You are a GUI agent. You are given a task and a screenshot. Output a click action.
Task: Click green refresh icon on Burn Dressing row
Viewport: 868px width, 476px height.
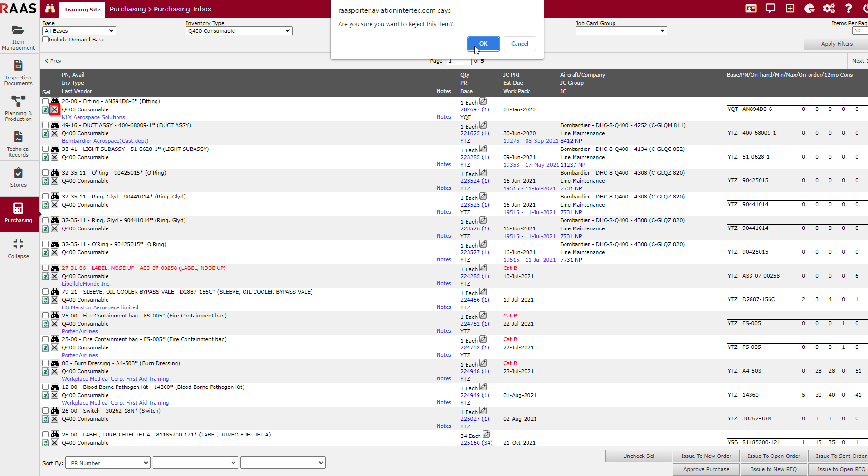[x=45, y=371]
